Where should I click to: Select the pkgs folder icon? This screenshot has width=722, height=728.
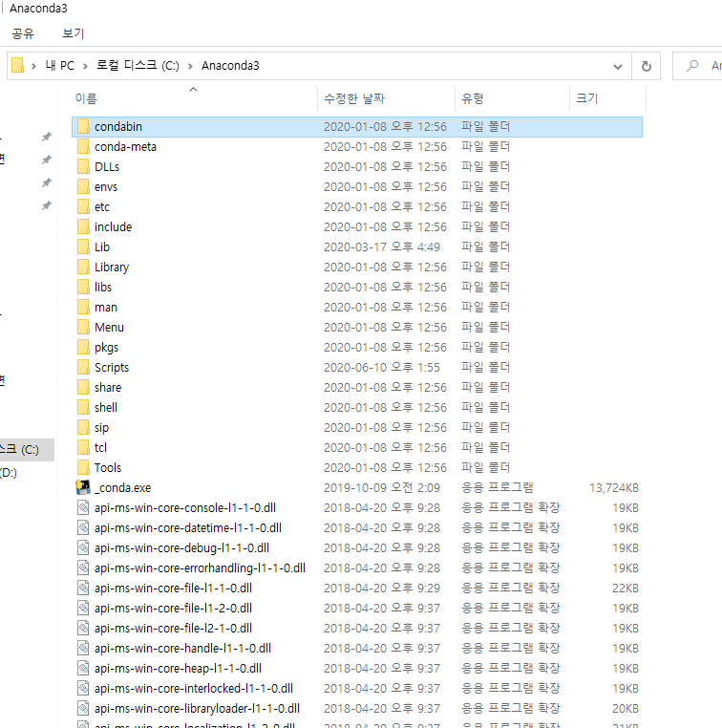[x=83, y=348]
